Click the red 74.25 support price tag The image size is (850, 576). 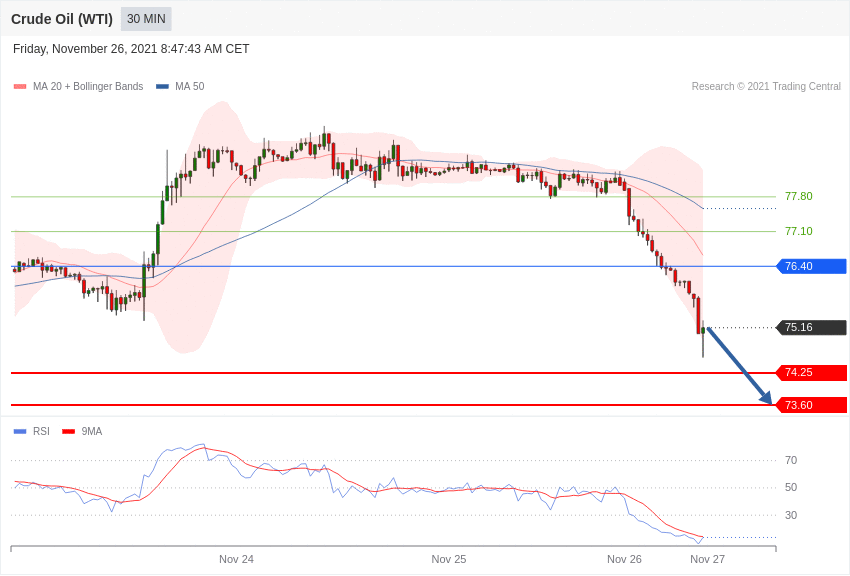click(x=812, y=372)
